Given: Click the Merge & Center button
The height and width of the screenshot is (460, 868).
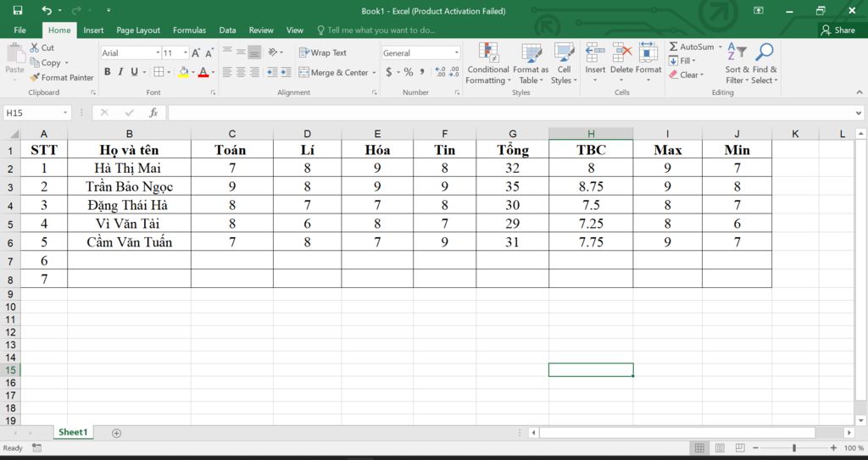Looking at the screenshot, I should click(x=333, y=73).
